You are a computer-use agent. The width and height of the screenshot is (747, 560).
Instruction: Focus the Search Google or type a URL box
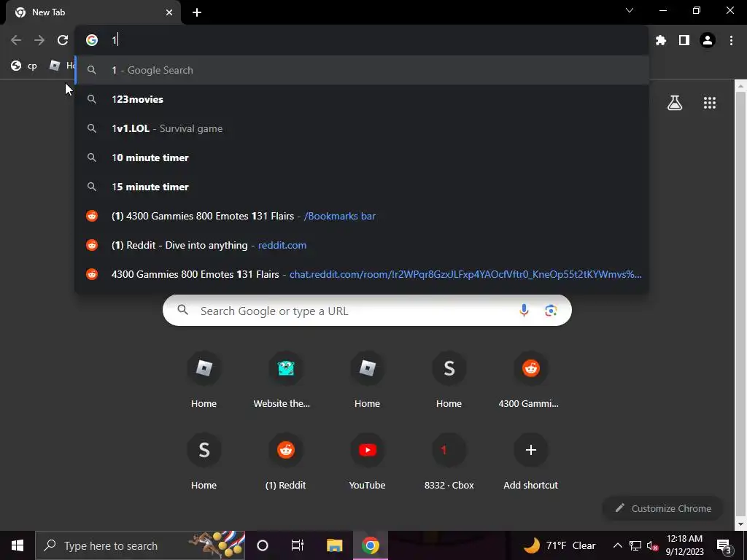[367, 311]
